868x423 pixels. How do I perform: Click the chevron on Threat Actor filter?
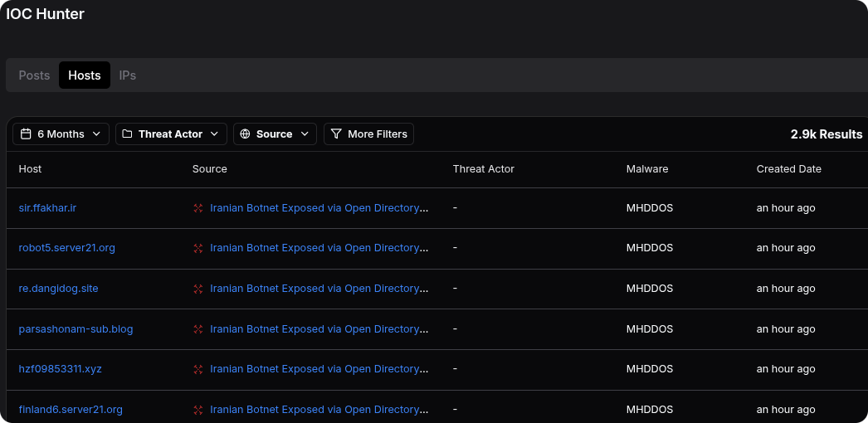[x=215, y=134]
